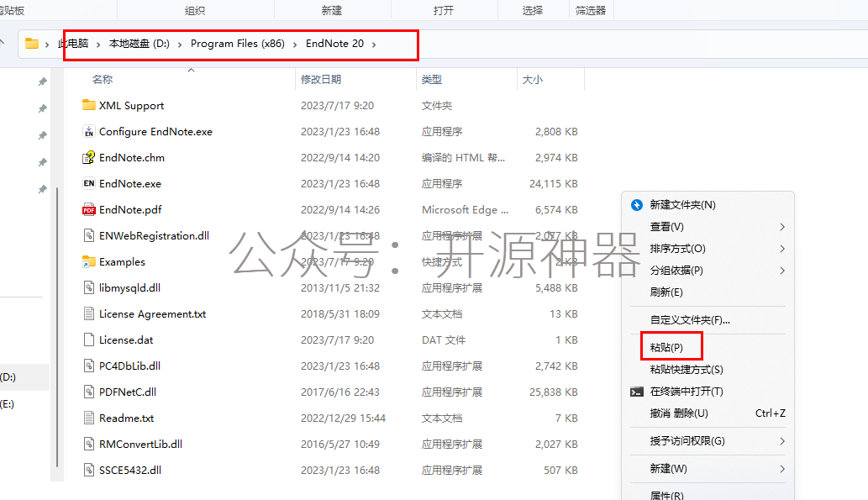Click the Configure EndNote.exe file icon
This screenshot has width=868, height=500.
pos(88,131)
